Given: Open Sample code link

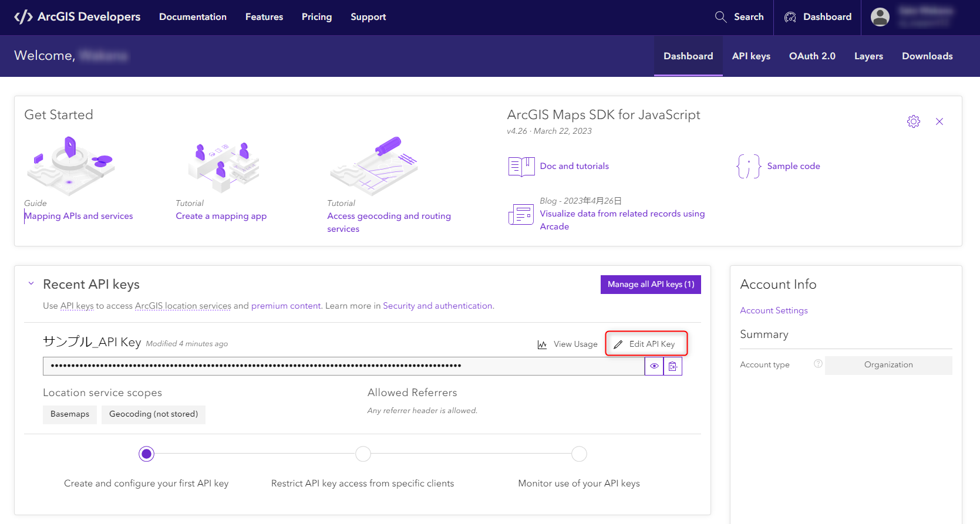Looking at the screenshot, I should (793, 166).
